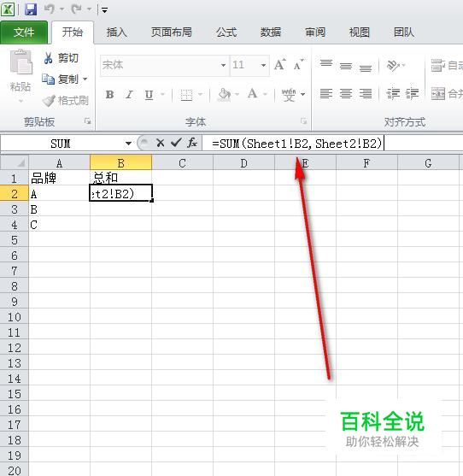The image size is (463, 476).
Task: Open the 文件 (File) tab
Action: [24, 32]
